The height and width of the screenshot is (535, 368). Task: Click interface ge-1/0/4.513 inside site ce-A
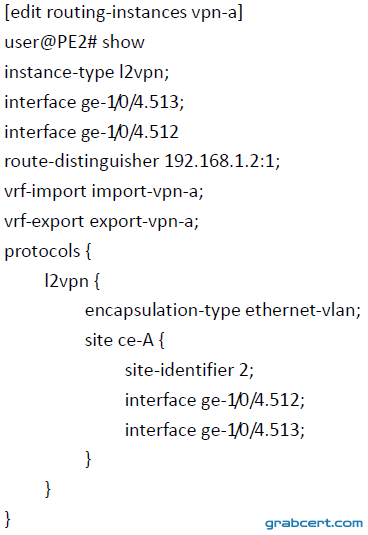point(215,430)
